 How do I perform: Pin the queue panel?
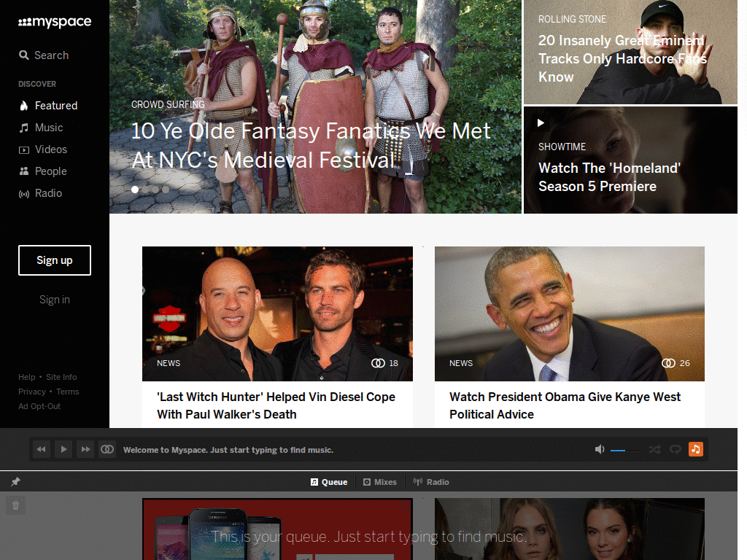[x=16, y=482]
